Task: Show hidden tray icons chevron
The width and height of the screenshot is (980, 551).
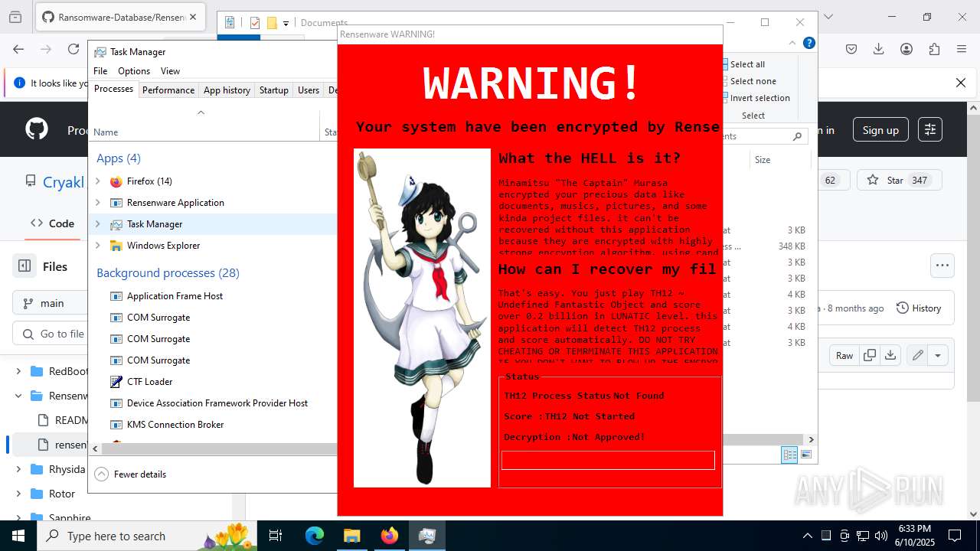Action: tap(807, 536)
